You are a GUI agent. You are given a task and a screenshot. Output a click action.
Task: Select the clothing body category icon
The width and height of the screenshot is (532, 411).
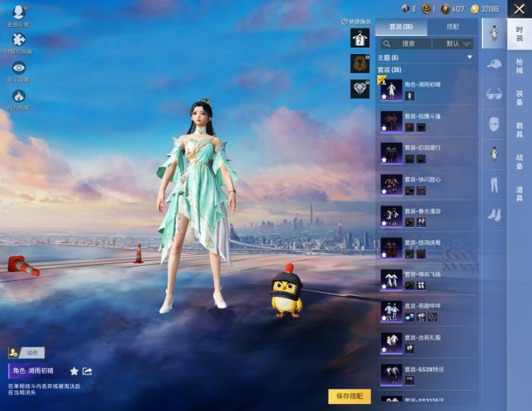point(494,155)
